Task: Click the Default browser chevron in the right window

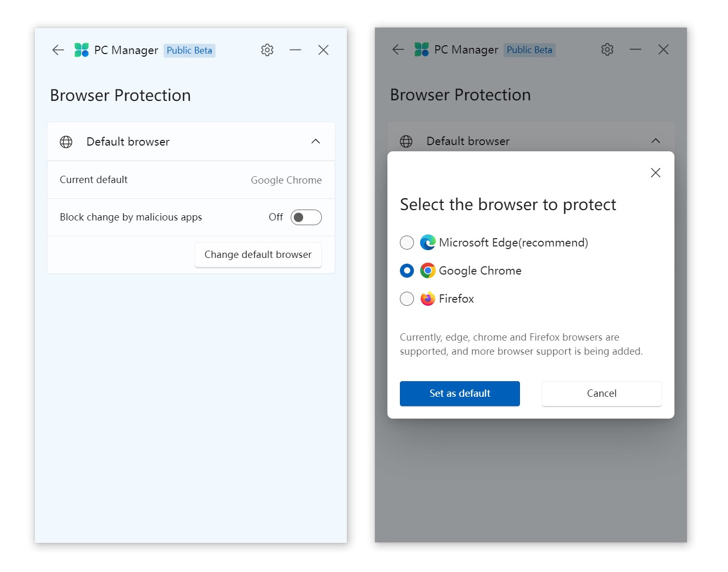Action: pos(656,141)
